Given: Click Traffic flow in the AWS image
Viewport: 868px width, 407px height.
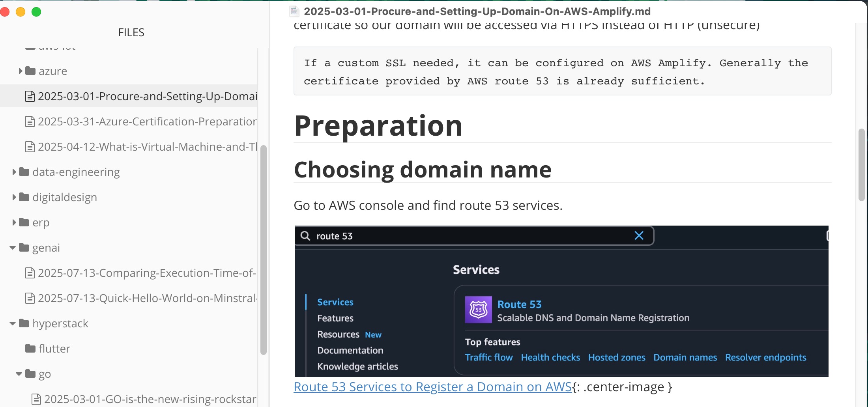Looking at the screenshot, I should (489, 357).
